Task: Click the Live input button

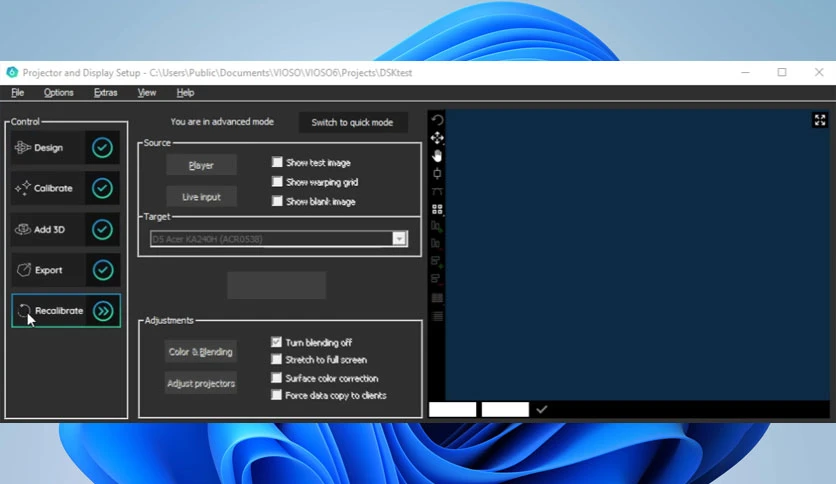Action: [201, 197]
